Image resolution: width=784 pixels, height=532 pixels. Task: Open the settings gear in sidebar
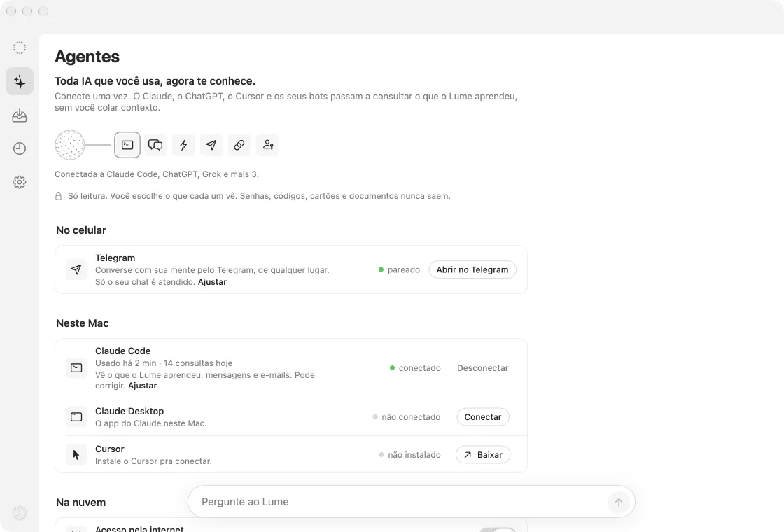tap(20, 182)
